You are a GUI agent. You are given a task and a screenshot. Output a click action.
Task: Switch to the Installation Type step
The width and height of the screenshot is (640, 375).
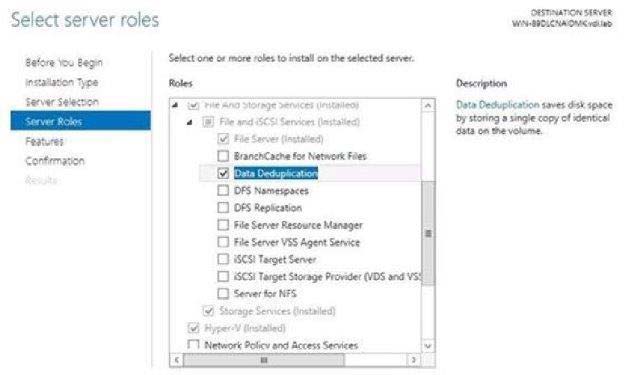[x=62, y=82]
